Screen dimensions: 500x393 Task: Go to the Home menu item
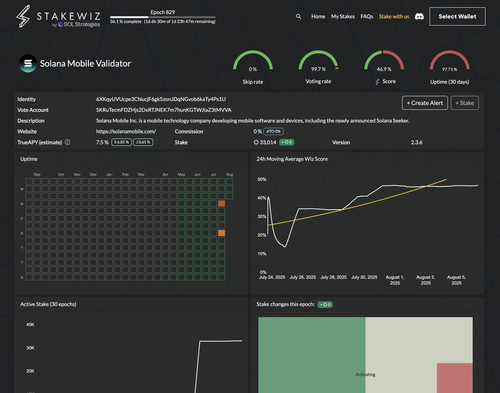pyautogui.click(x=318, y=16)
